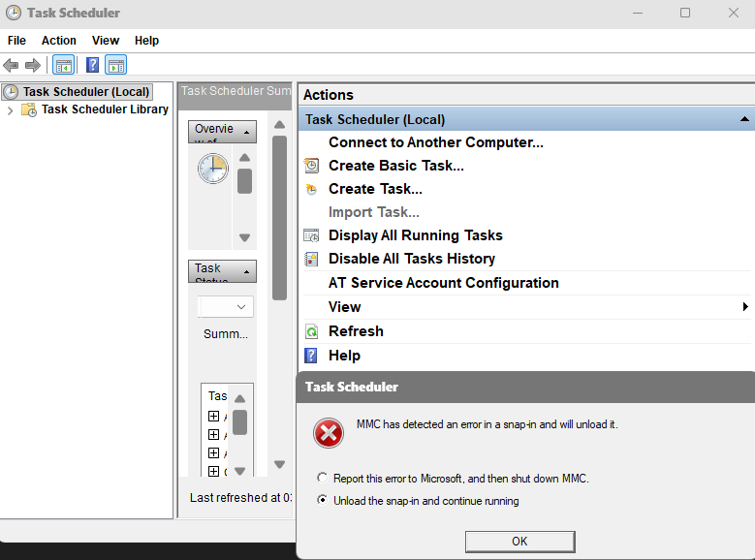Viewport: 755px width, 560px height.
Task: Minimize the Task Scheduler window
Action: [x=638, y=13]
